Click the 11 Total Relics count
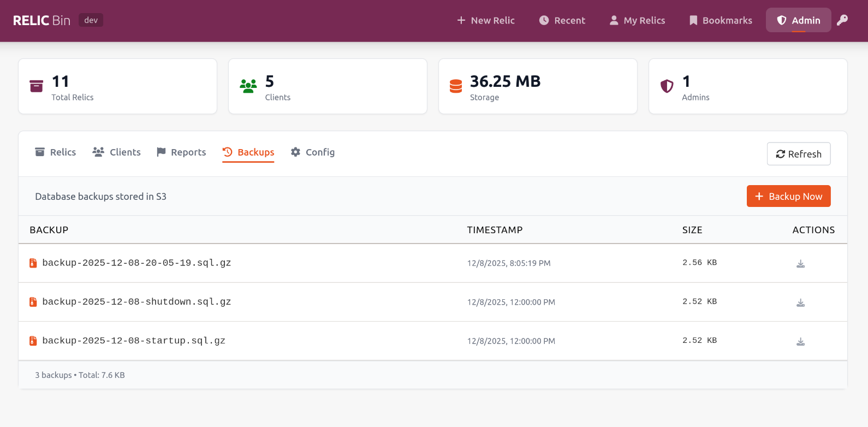This screenshot has height=427, width=868. [61, 81]
